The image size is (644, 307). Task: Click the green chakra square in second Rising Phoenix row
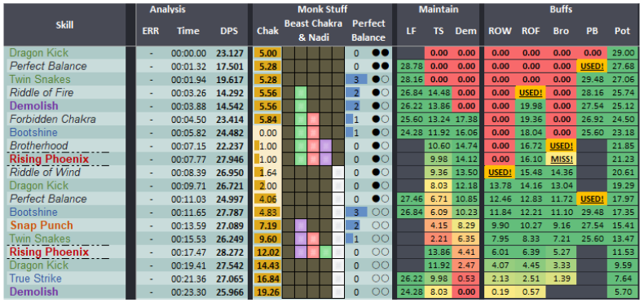point(326,252)
